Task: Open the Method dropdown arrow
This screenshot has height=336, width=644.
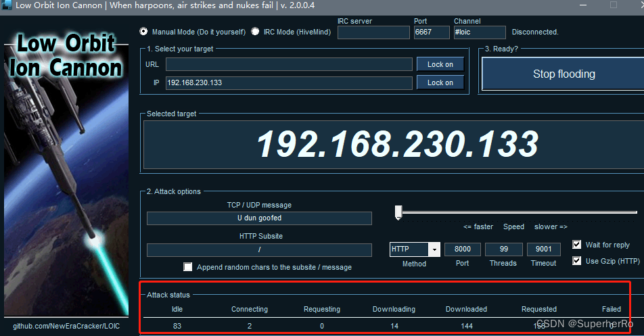Action: [434, 249]
